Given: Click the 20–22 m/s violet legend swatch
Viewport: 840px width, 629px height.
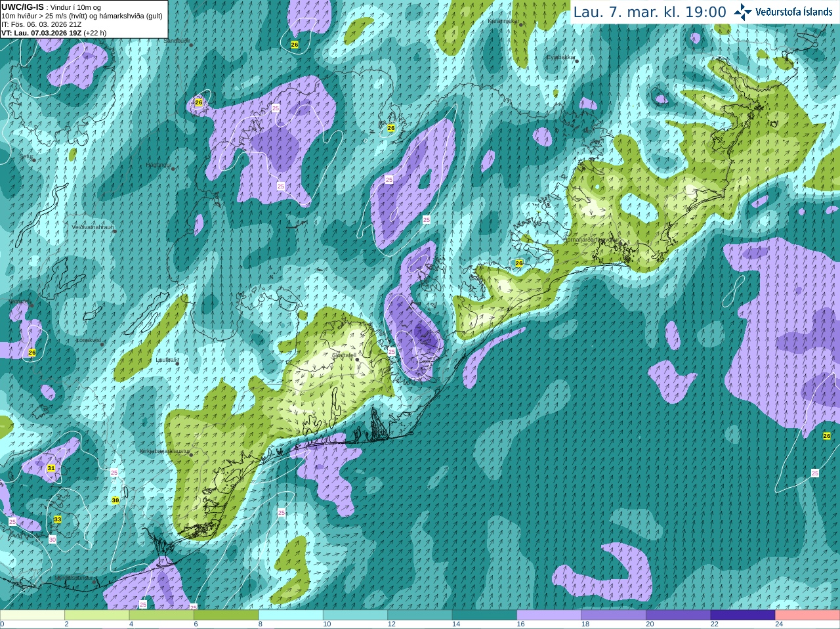Looking at the screenshot, I should click(x=679, y=615).
